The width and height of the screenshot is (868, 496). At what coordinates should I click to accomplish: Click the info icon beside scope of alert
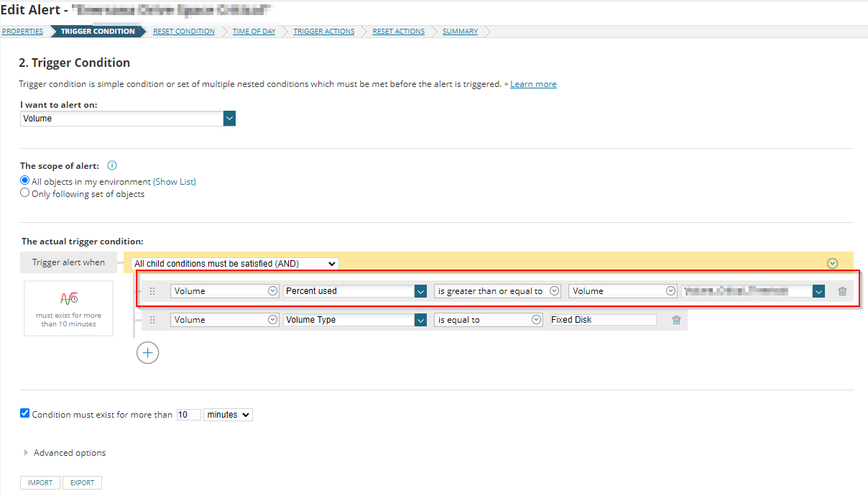pos(112,165)
